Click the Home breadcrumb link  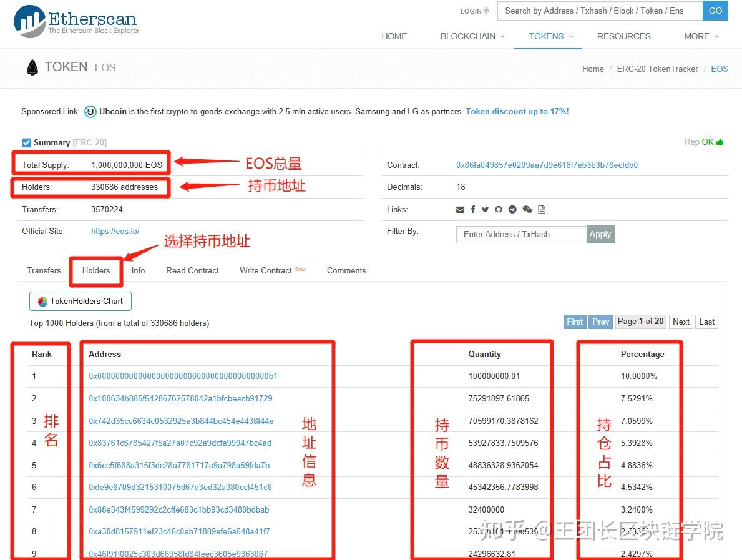point(592,69)
